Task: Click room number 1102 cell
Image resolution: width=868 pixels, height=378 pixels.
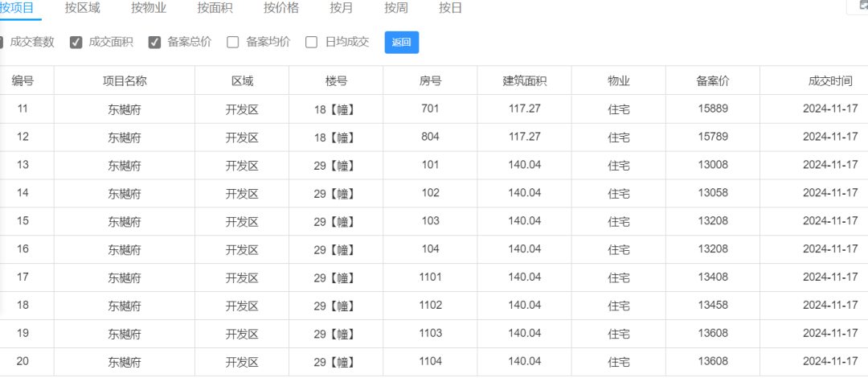Action: [430, 305]
